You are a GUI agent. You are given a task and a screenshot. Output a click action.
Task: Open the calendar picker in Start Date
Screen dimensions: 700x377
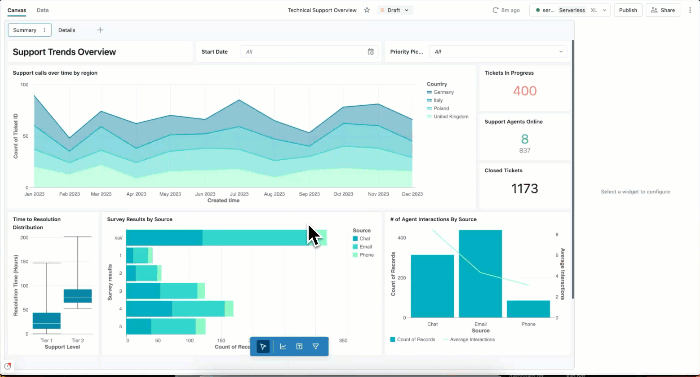click(x=371, y=52)
